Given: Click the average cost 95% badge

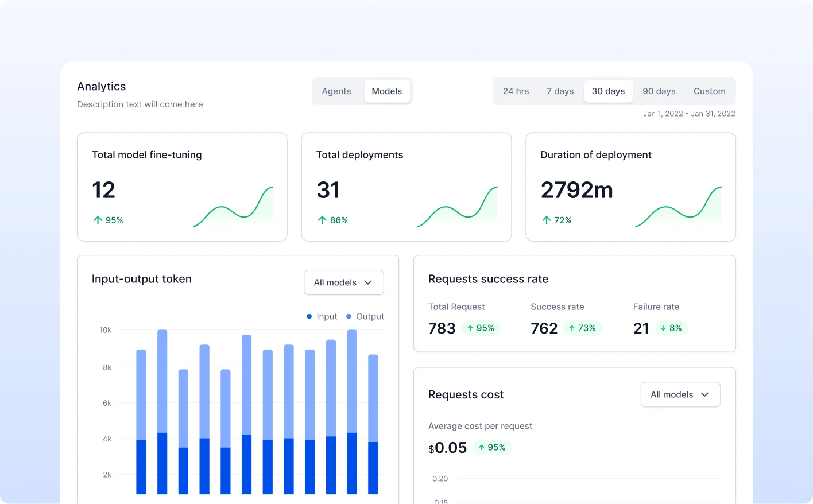Looking at the screenshot, I should (493, 448).
